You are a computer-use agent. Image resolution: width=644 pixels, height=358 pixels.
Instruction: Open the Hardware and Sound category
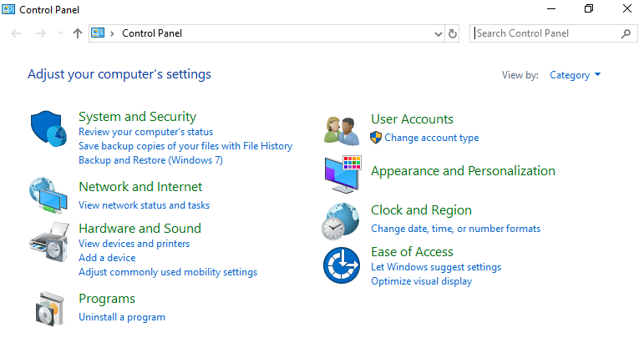click(x=139, y=229)
